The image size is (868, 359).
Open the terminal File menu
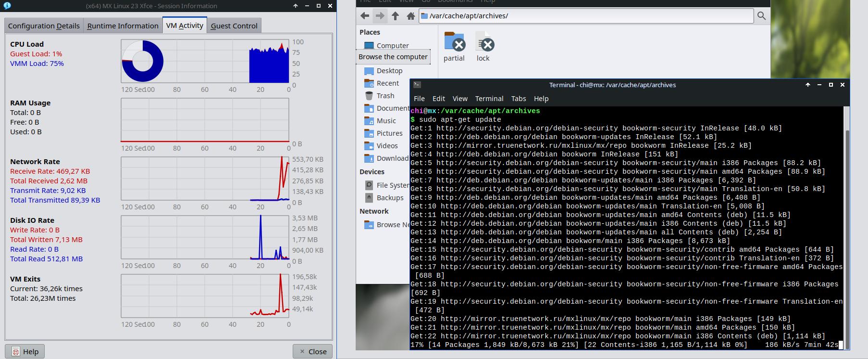pyautogui.click(x=419, y=99)
